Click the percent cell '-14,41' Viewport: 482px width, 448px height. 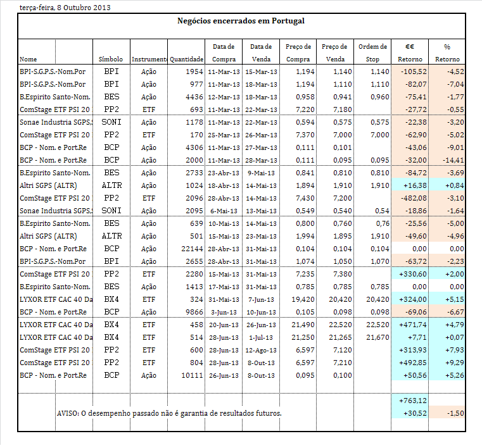[453, 160]
